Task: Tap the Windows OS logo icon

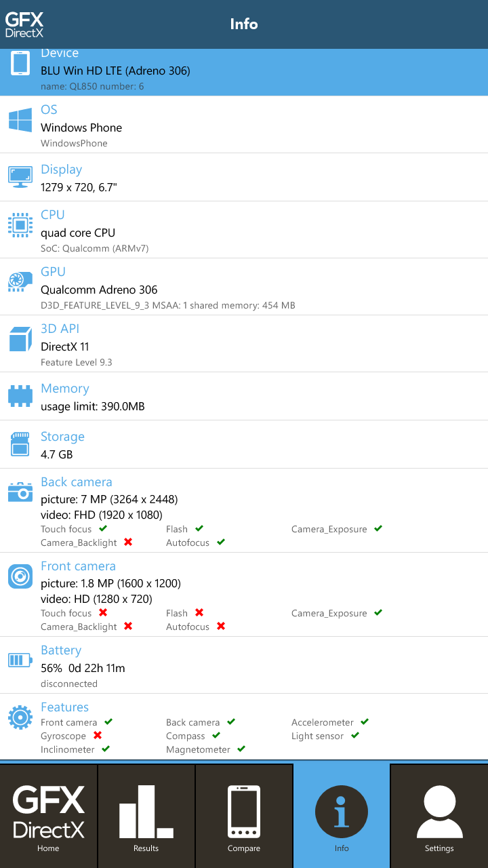Action: [20, 121]
